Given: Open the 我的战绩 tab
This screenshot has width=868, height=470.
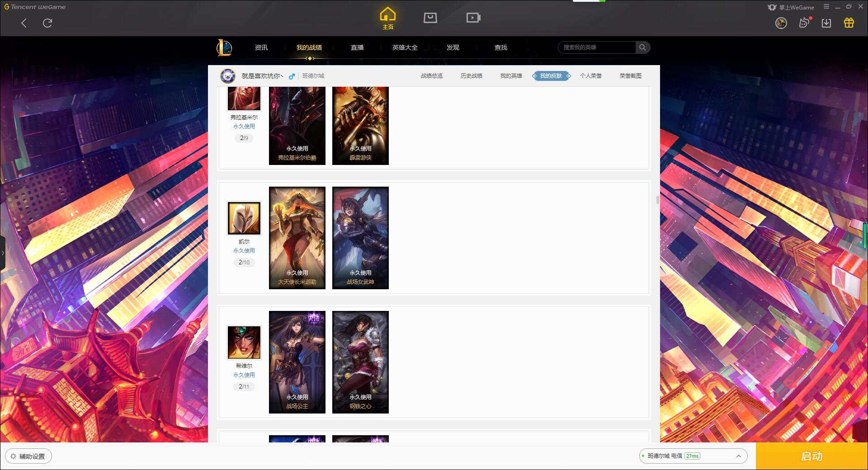Looking at the screenshot, I should click(309, 47).
